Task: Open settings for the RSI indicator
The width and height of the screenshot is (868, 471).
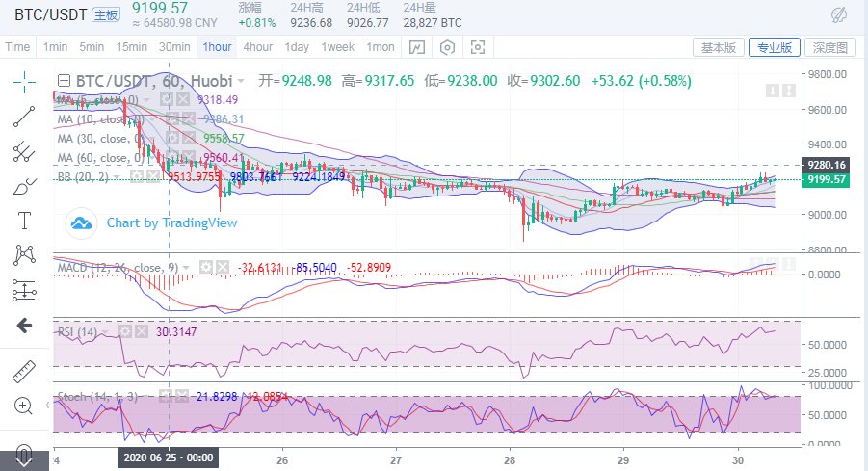Action: (x=123, y=331)
